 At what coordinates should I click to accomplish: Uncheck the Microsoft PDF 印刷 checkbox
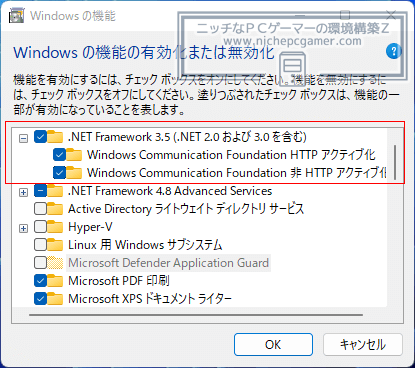tap(40, 281)
